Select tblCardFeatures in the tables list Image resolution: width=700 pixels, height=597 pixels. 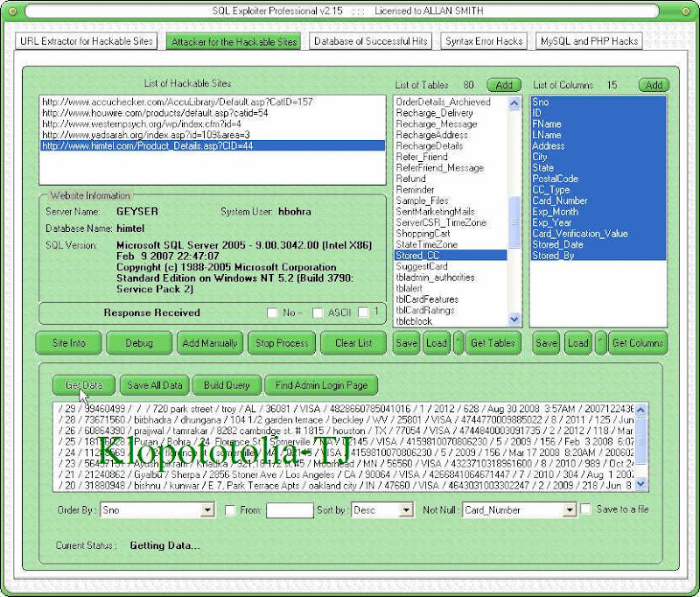[x=451, y=299]
